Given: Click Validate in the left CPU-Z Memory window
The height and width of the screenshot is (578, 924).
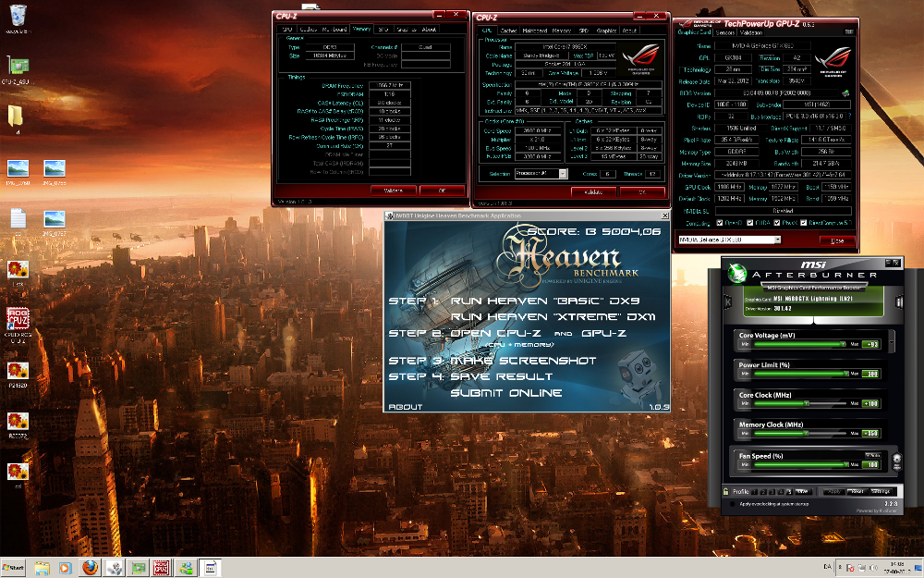Looking at the screenshot, I should pyautogui.click(x=393, y=191).
